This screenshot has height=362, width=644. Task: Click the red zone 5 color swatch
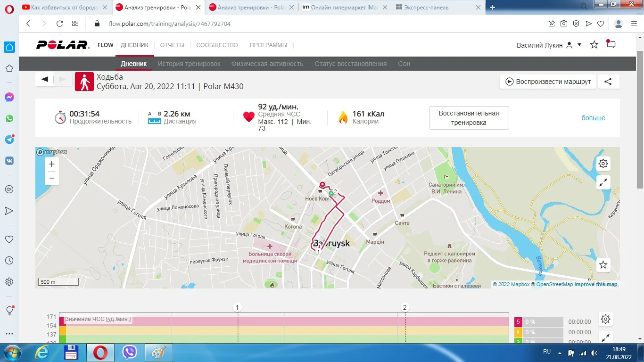pos(518,321)
